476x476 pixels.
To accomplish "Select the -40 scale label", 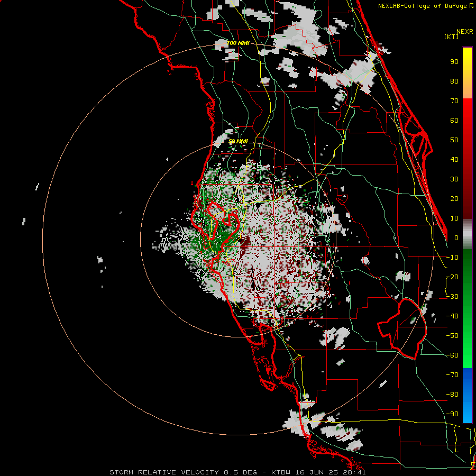I will tap(452, 316).
